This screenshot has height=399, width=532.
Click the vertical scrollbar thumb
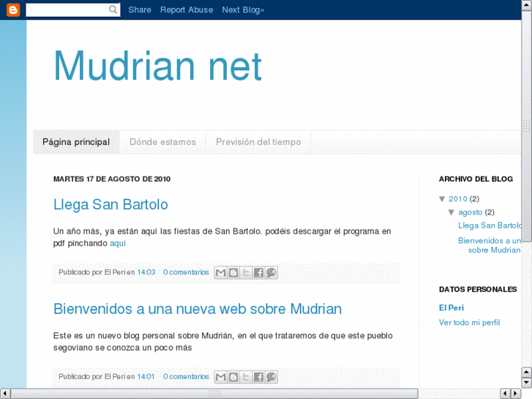point(526,127)
